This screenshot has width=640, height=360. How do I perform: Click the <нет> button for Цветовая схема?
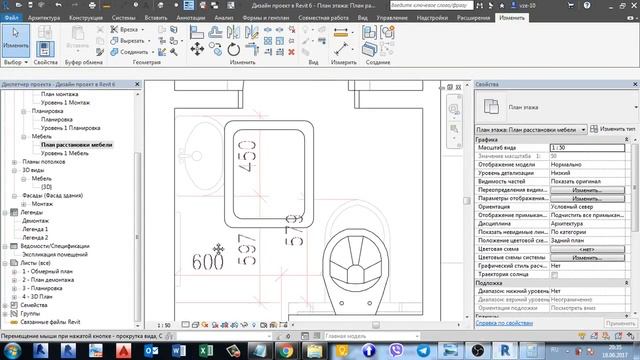pos(587,249)
